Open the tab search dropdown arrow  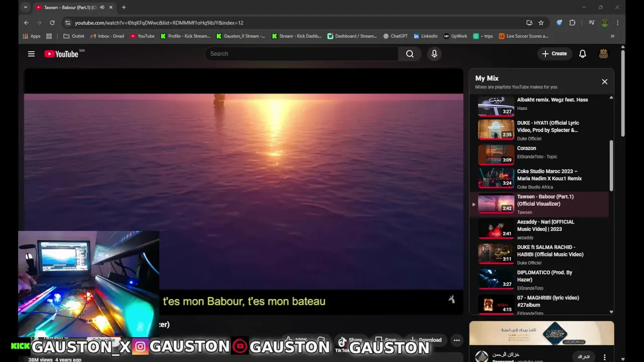(x=25, y=8)
